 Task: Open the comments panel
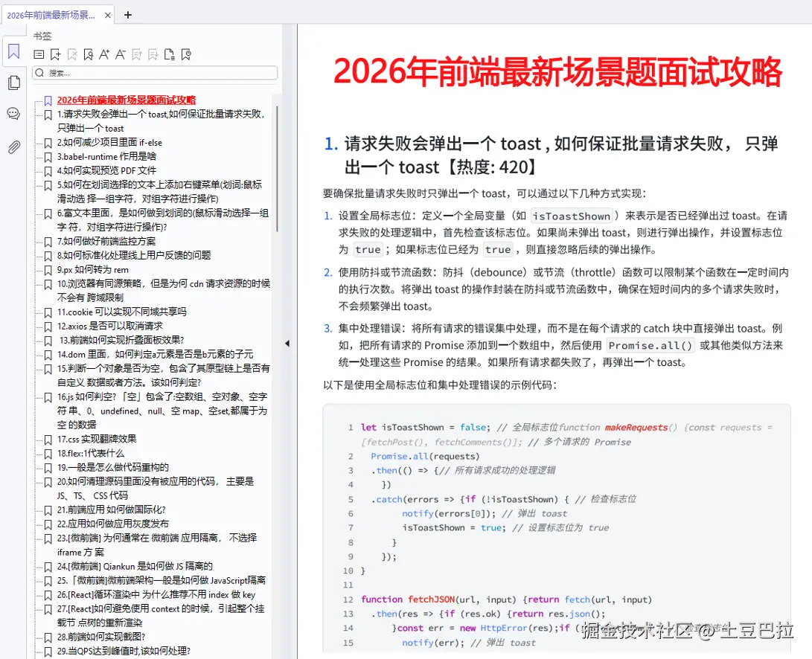[x=13, y=114]
